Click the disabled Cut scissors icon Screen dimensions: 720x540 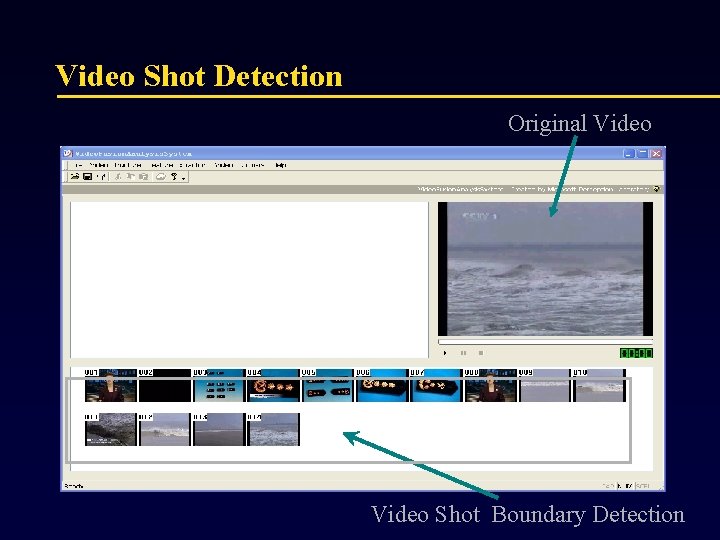pos(118,176)
